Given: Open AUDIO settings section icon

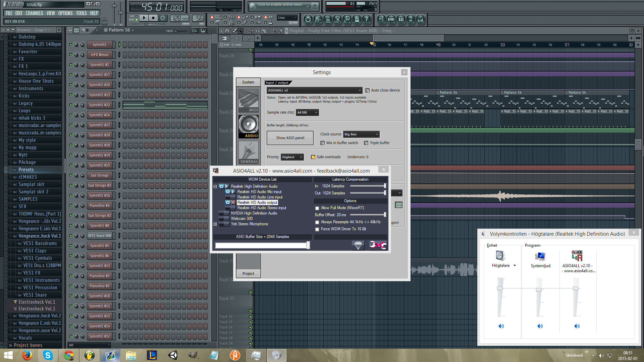Looking at the screenshot, I should coord(249,126).
